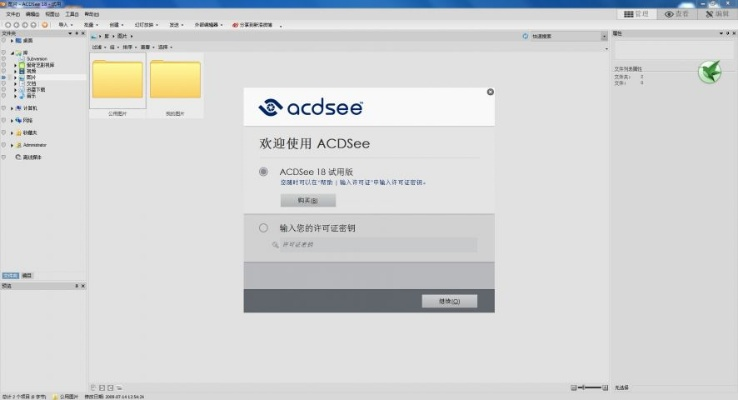Open the 创建 Create dropdown
This screenshot has width=738, height=400.
point(116,25)
